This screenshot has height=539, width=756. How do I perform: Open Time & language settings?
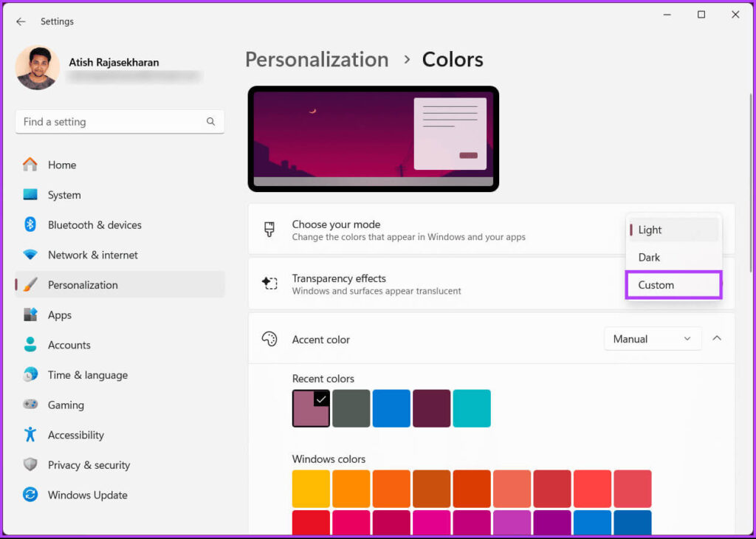pyautogui.click(x=30, y=374)
